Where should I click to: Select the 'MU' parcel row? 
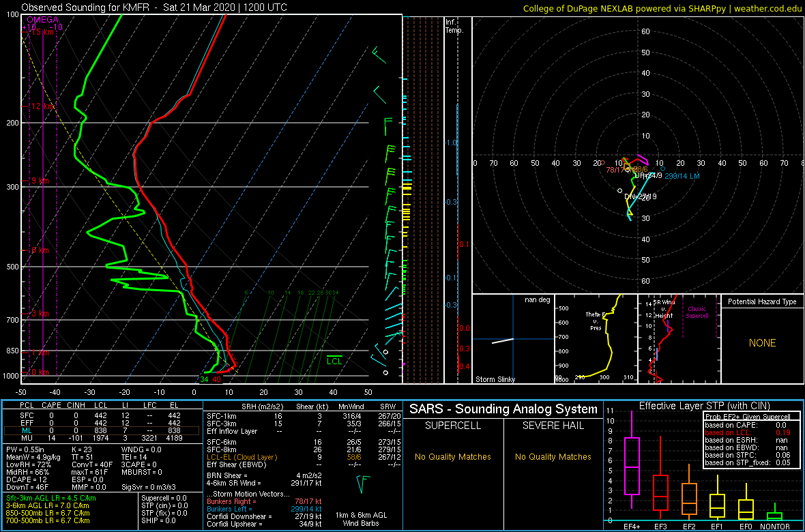click(x=102, y=438)
